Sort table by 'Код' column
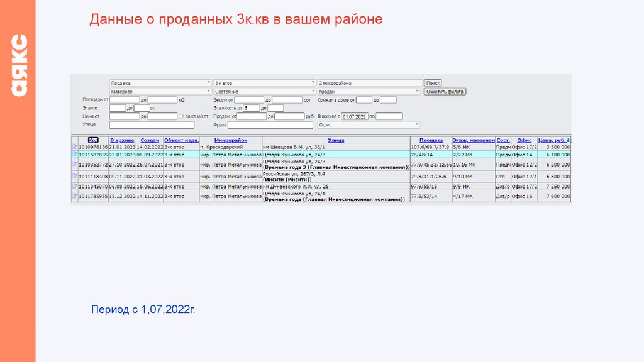This screenshot has height=362, width=644. tap(93, 140)
